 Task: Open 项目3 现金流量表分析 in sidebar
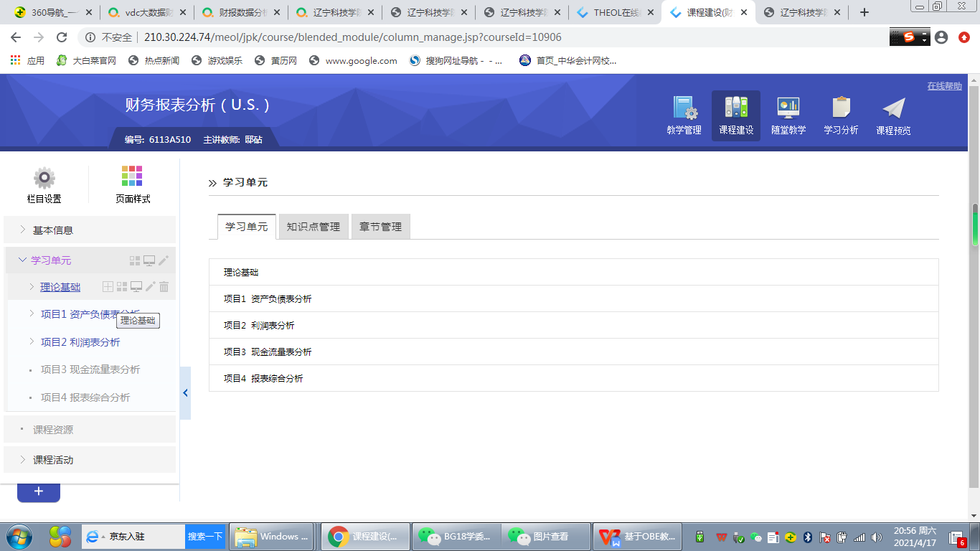[90, 369]
